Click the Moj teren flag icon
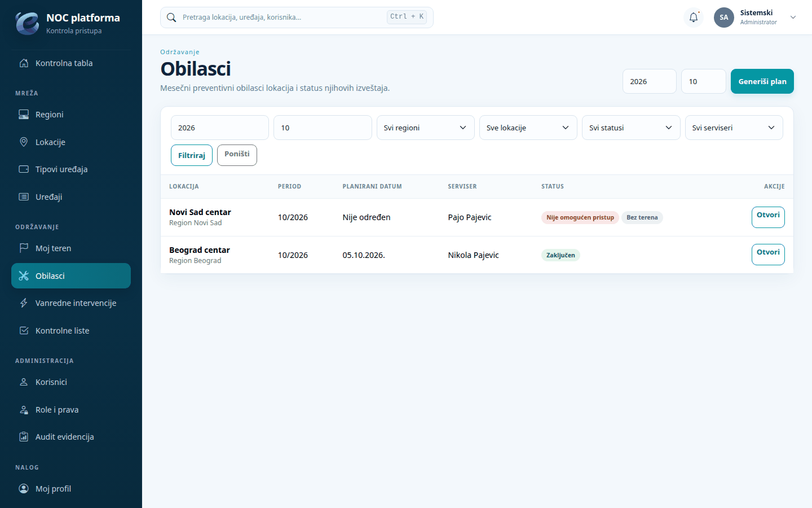812x508 pixels. (24, 248)
